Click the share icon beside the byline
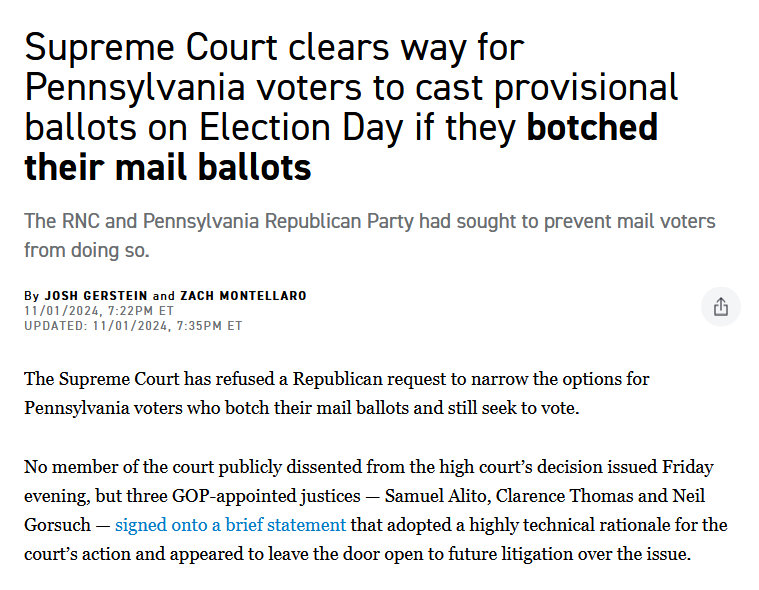Viewport: 759px width, 590px height. click(x=720, y=306)
